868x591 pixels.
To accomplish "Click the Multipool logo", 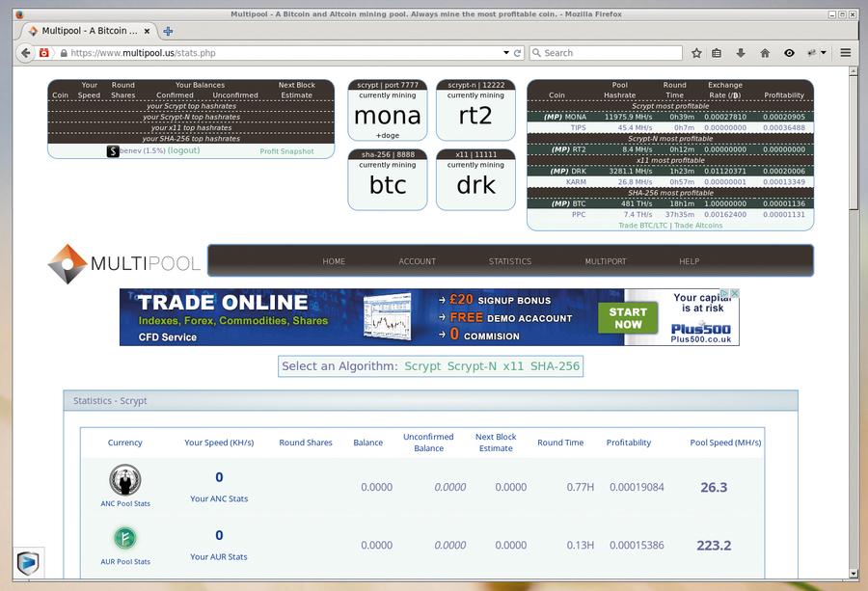I will [x=124, y=264].
